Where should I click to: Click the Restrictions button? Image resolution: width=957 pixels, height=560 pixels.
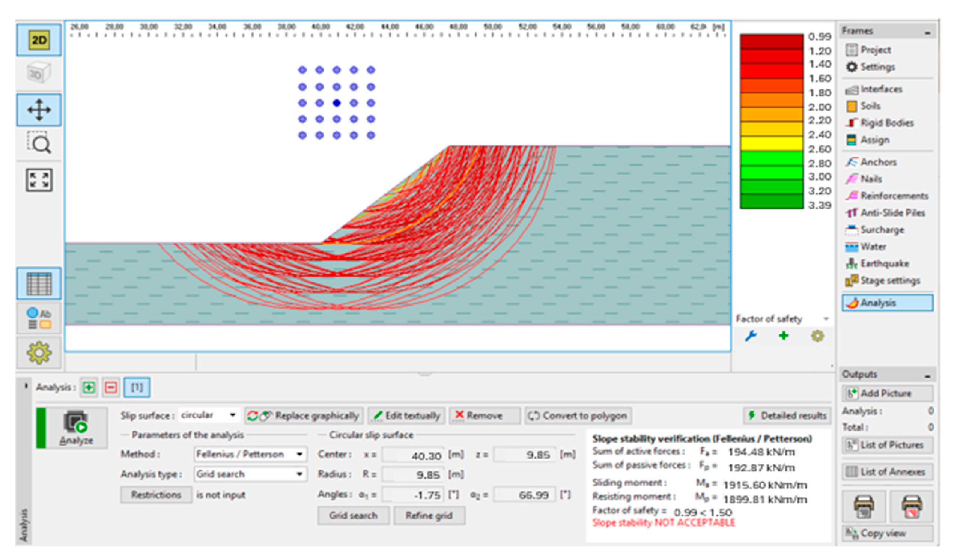click(156, 495)
